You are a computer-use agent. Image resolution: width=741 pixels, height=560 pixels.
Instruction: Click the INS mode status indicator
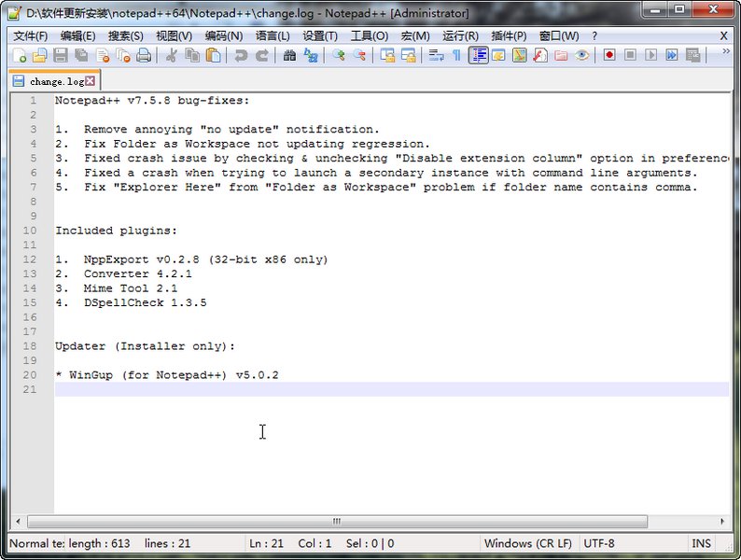(701, 543)
